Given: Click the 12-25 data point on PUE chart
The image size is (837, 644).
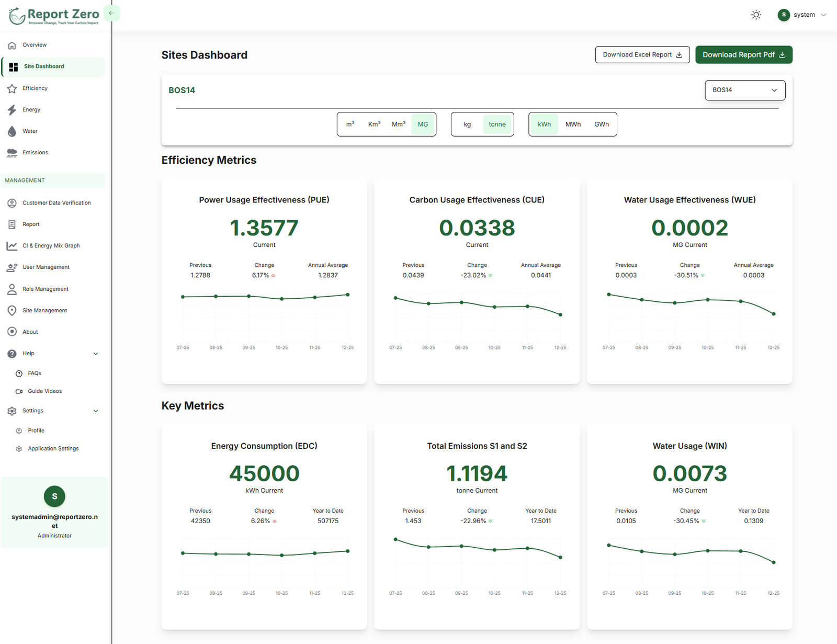Looking at the screenshot, I should coord(348,295).
